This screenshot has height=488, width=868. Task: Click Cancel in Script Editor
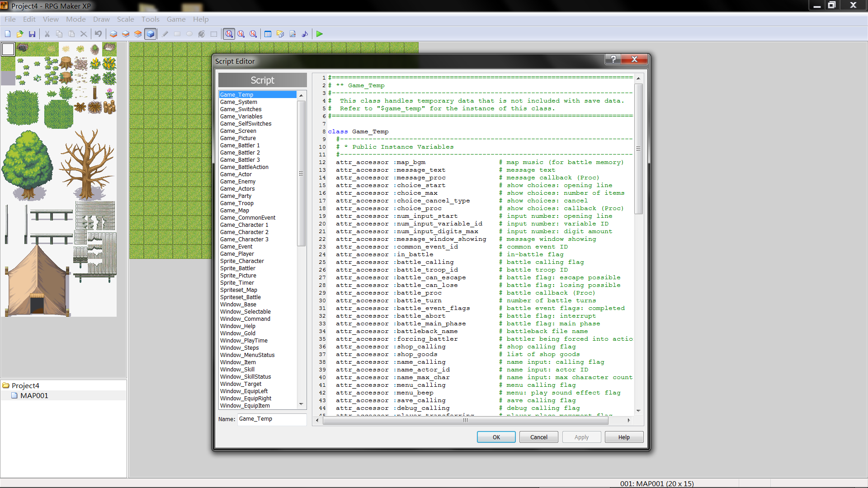tap(539, 437)
